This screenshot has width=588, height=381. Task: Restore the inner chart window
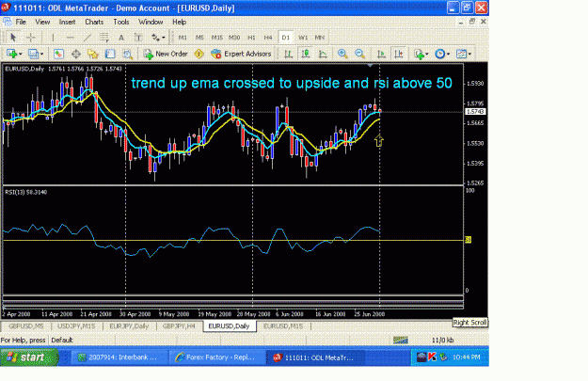coord(472,22)
